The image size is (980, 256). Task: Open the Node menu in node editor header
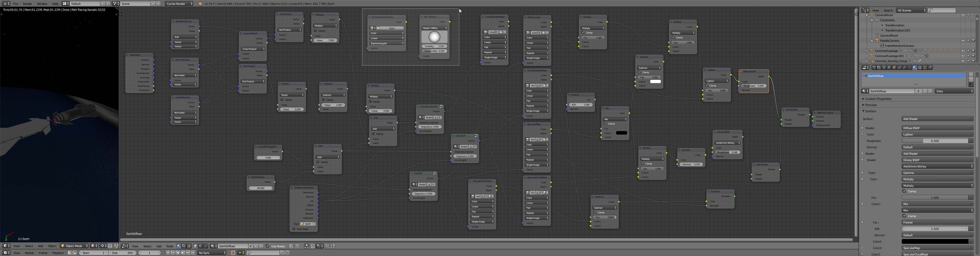point(170,246)
